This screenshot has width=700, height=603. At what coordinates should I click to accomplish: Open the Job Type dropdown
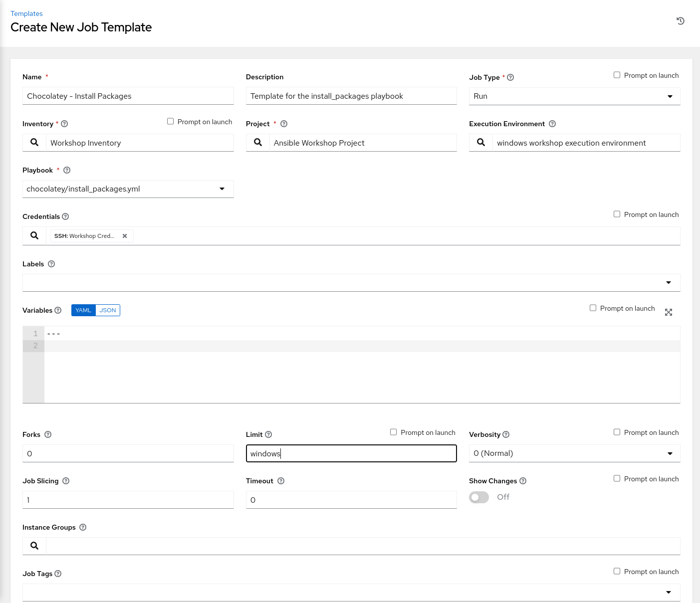pyautogui.click(x=574, y=96)
